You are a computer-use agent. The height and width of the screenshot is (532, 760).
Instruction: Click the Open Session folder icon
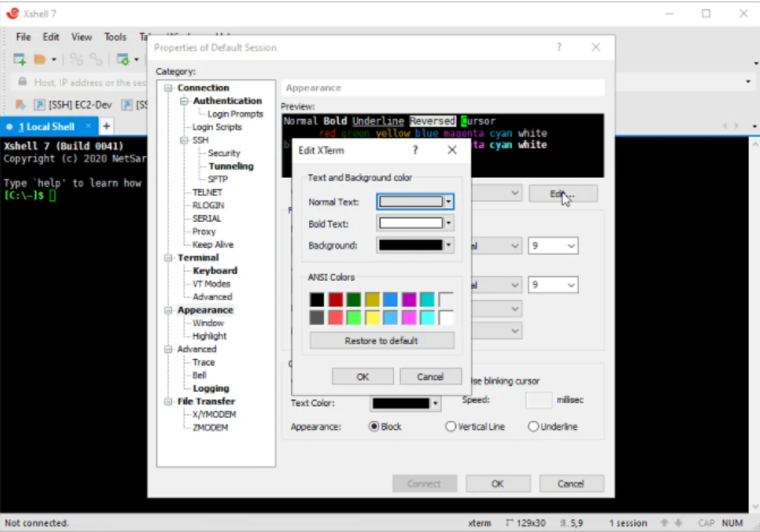40,59
